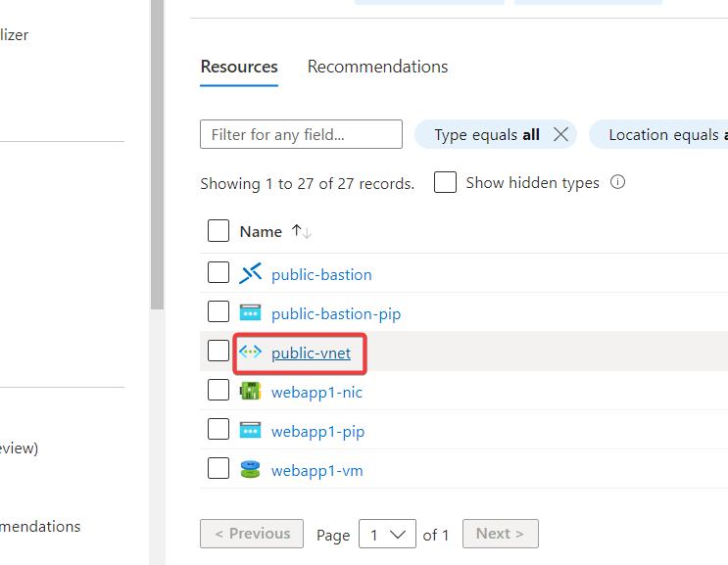Click the webapp1-pip public IP icon
This screenshot has width=728, height=565.
coord(251,431)
